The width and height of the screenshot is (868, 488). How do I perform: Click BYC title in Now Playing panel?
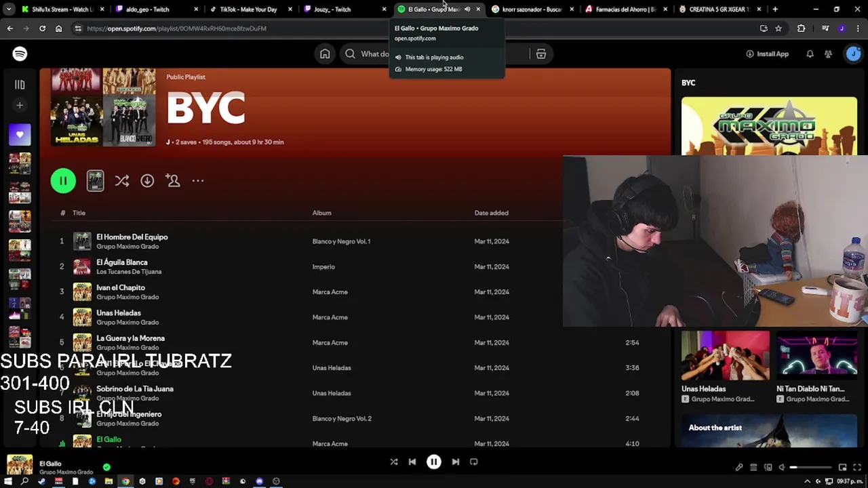tap(688, 83)
